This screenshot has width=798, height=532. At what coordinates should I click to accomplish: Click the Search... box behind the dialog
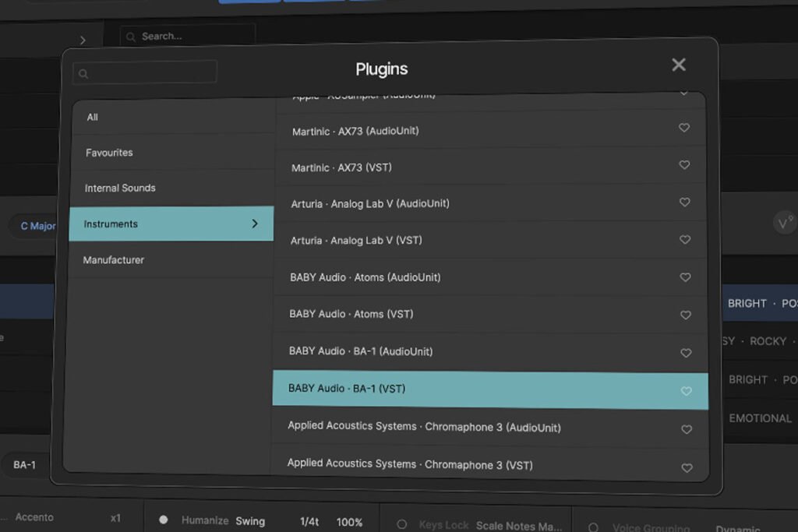[x=187, y=36]
